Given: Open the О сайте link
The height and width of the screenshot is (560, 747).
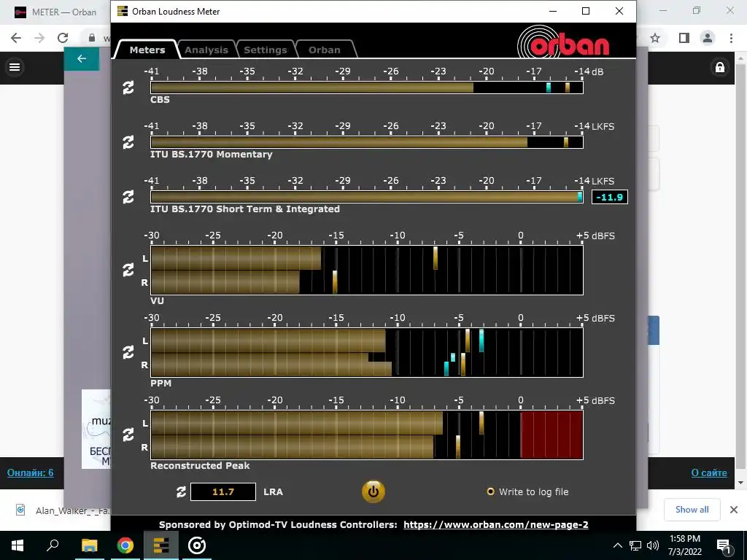Looking at the screenshot, I should (x=709, y=472).
